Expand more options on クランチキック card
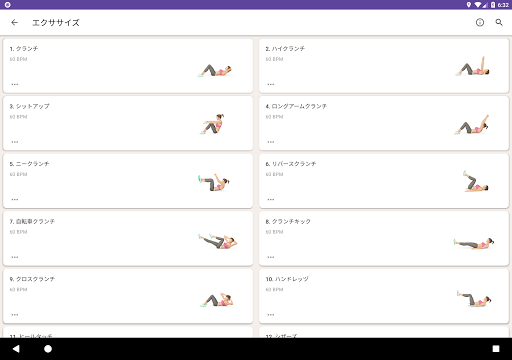The image size is (512, 360). pos(271,257)
